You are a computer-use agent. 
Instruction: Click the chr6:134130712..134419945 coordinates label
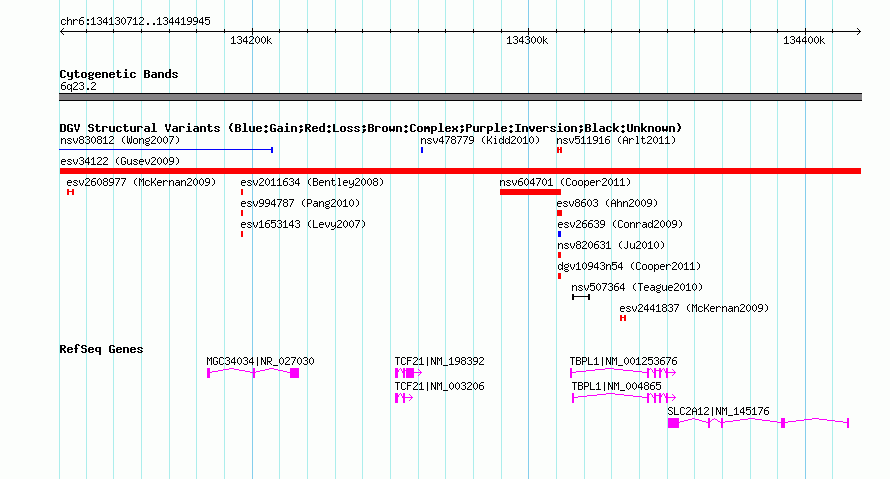[135, 21]
